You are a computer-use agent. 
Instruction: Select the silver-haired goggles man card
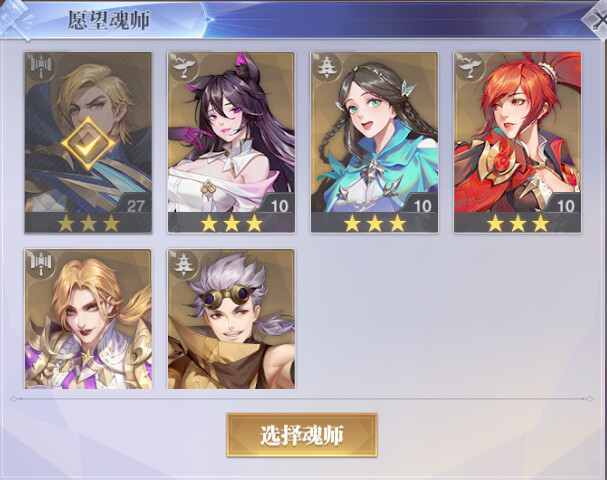point(231,319)
